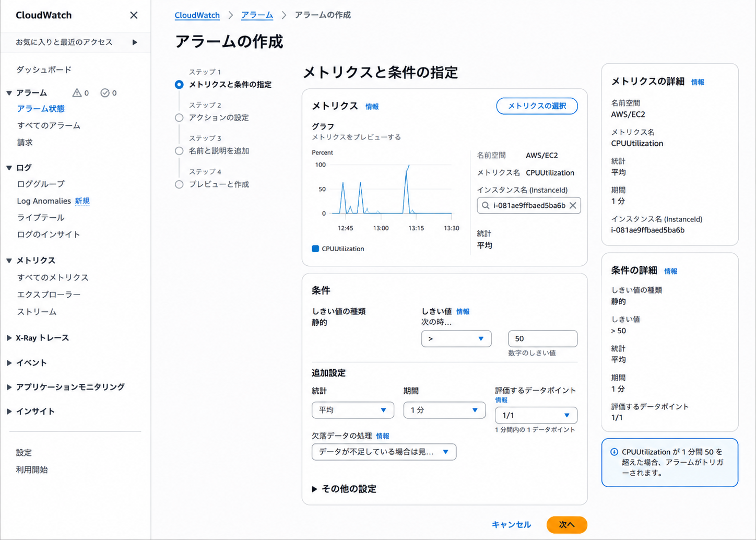Open the threshold comparison operator dropdown
Image resolution: width=756 pixels, height=540 pixels.
(x=456, y=338)
